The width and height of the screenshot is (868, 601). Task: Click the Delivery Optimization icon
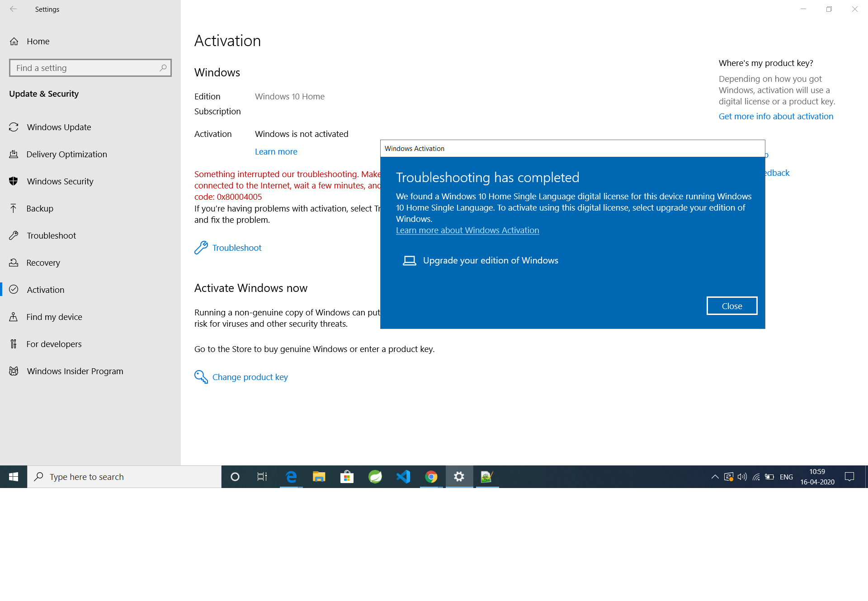pos(14,154)
